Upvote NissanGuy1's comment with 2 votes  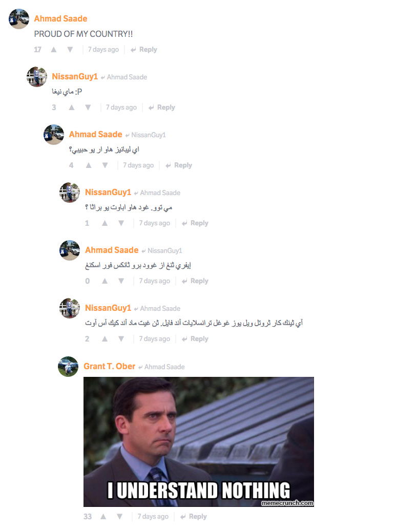[x=105, y=338]
